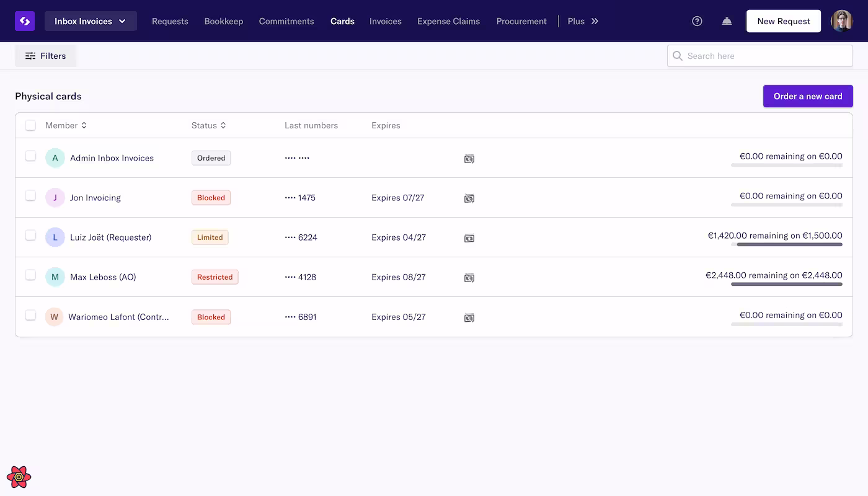Click the search magnifier icon
The width and height of the screenshot is (868, 496).
click(x=678, y=56)
